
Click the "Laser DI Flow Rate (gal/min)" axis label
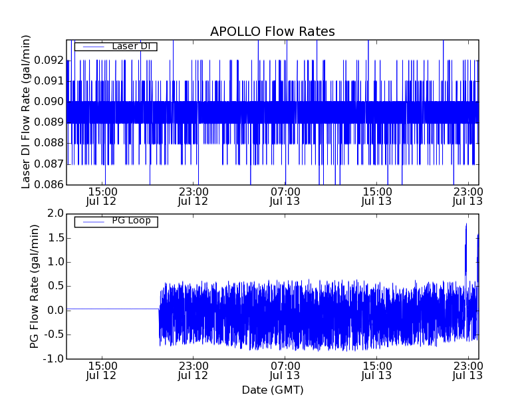click(27, 112)
